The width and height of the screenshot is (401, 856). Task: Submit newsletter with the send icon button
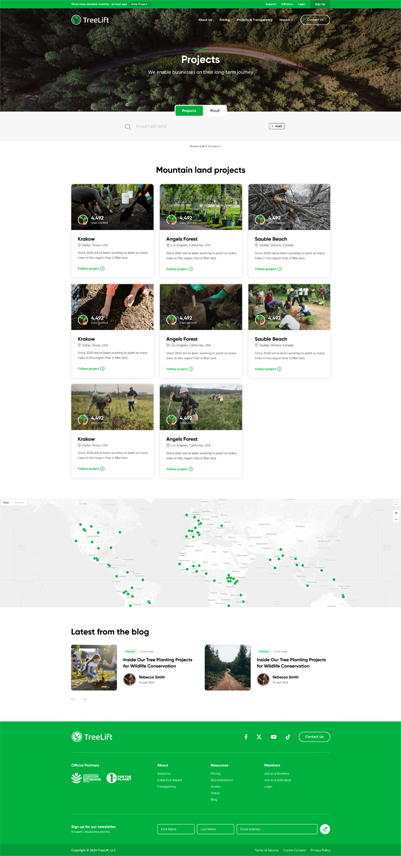325,829
